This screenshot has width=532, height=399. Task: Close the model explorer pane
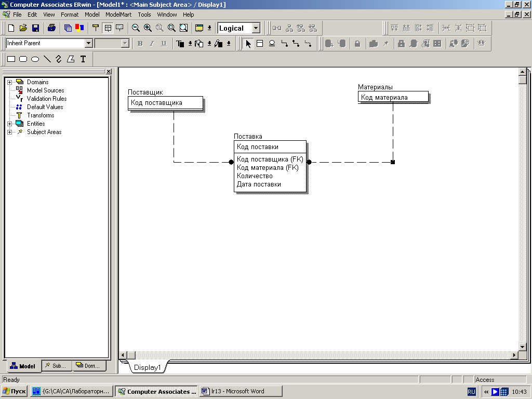coord(109,72)
